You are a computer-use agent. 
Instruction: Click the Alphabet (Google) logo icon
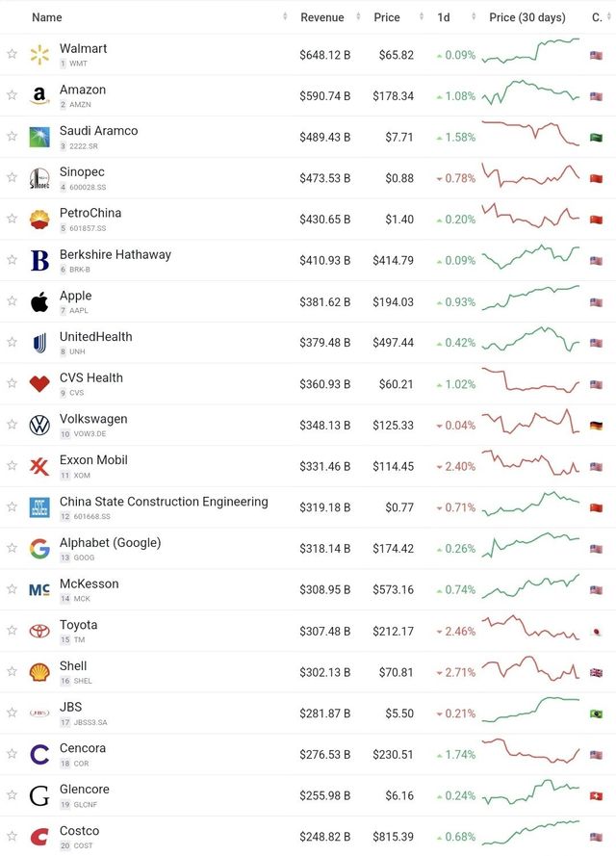coord(39,549)
